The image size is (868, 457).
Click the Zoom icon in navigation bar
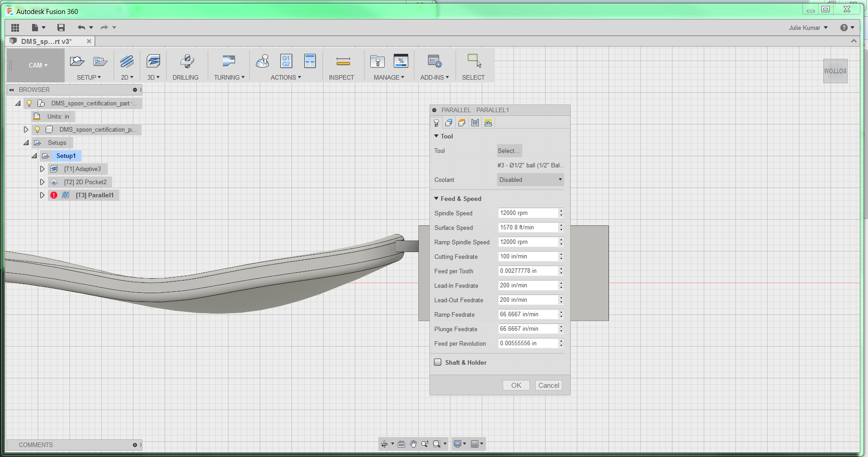tap(425, 444)
